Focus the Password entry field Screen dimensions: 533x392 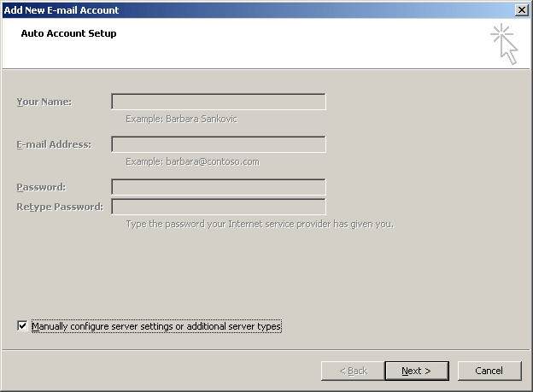[x=218, y=187]
